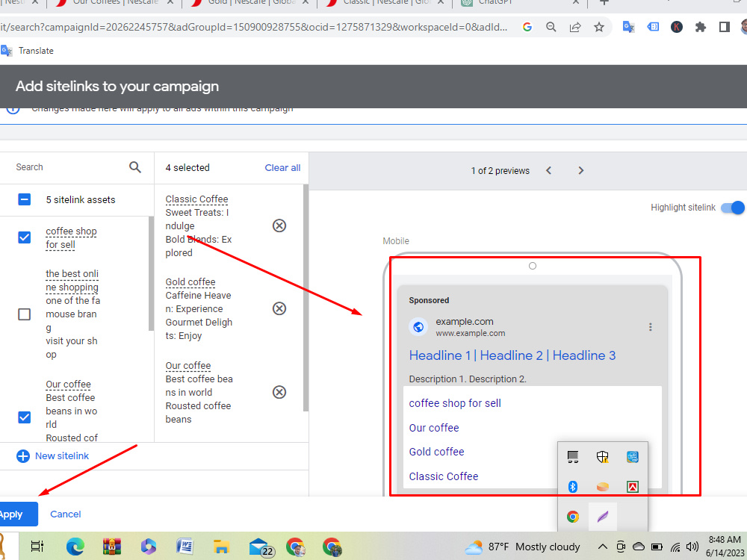Click the Cancel link

point(65,514)
